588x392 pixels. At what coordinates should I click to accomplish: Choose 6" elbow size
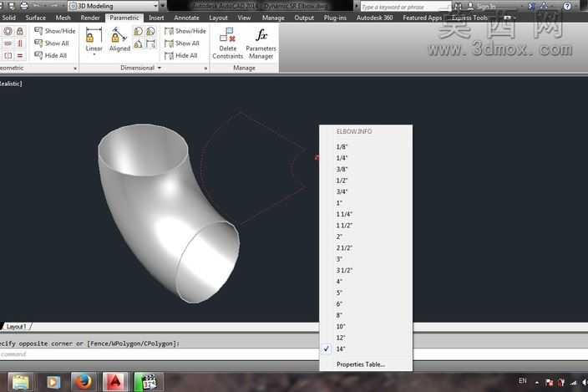coord(366,304)
